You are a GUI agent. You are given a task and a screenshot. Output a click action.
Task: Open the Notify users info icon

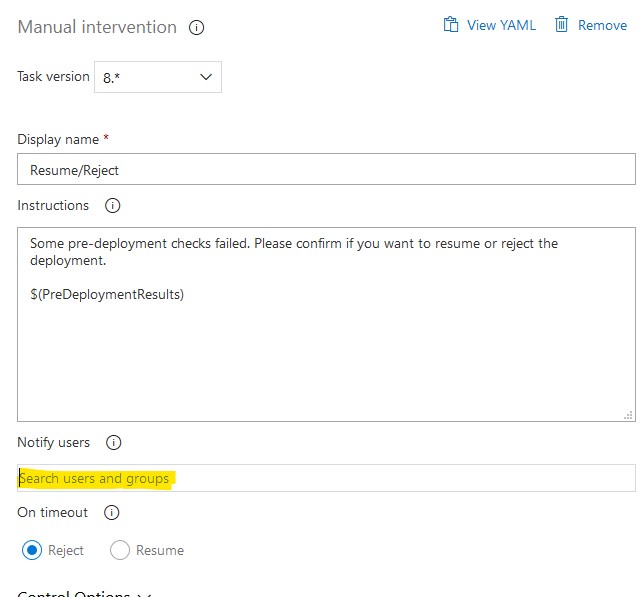point(114,442)
